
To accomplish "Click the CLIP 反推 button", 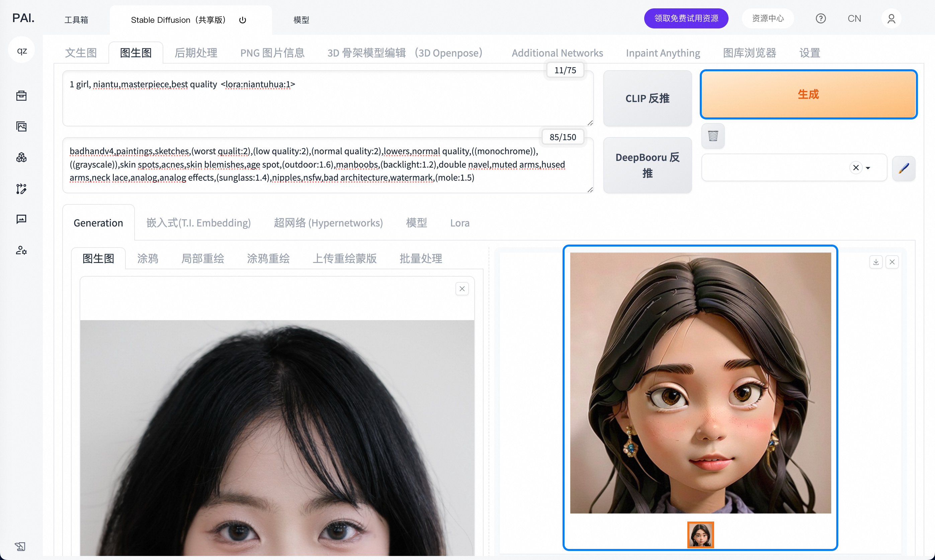I will pyautogui.click(x=647, y=98).
